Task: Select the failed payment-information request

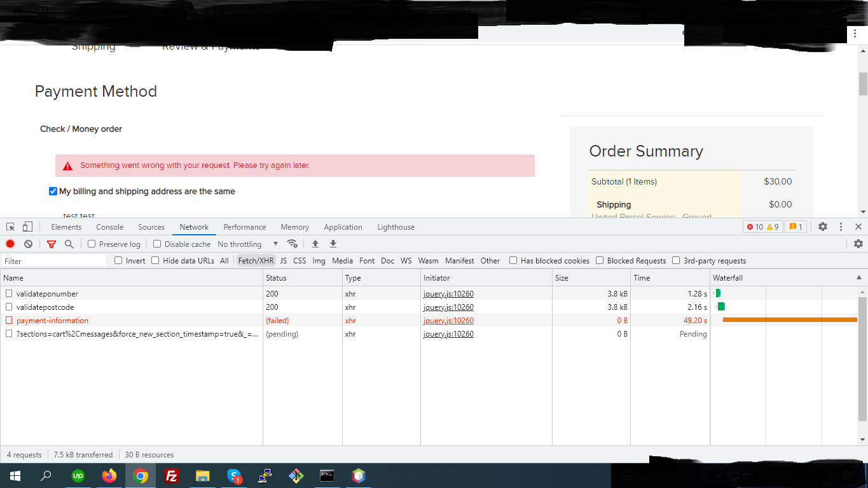Action: pyautogui.click(x=52, y=321)
